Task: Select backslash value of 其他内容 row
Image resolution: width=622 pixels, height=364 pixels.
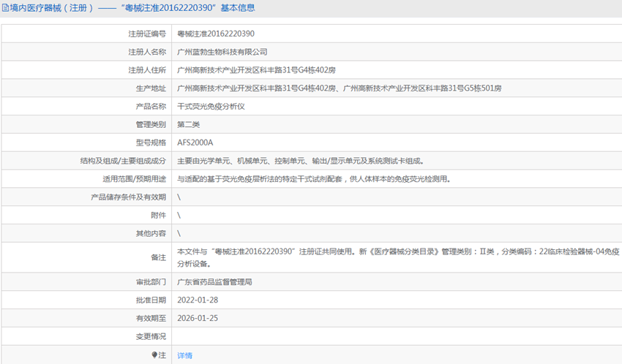Action: point(179,234)
